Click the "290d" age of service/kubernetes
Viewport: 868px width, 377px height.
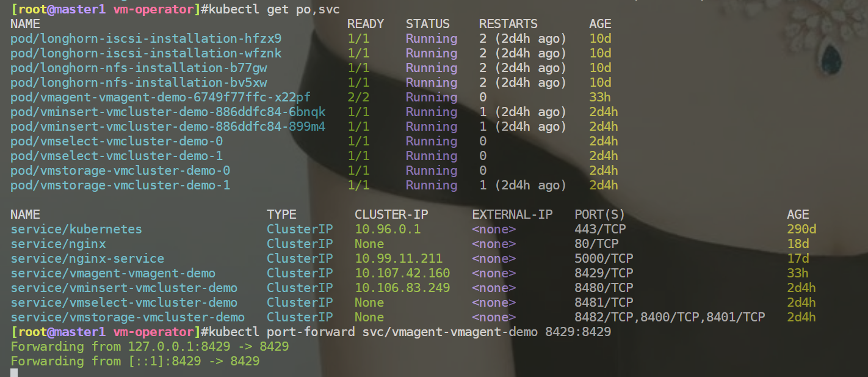[801, 229]
